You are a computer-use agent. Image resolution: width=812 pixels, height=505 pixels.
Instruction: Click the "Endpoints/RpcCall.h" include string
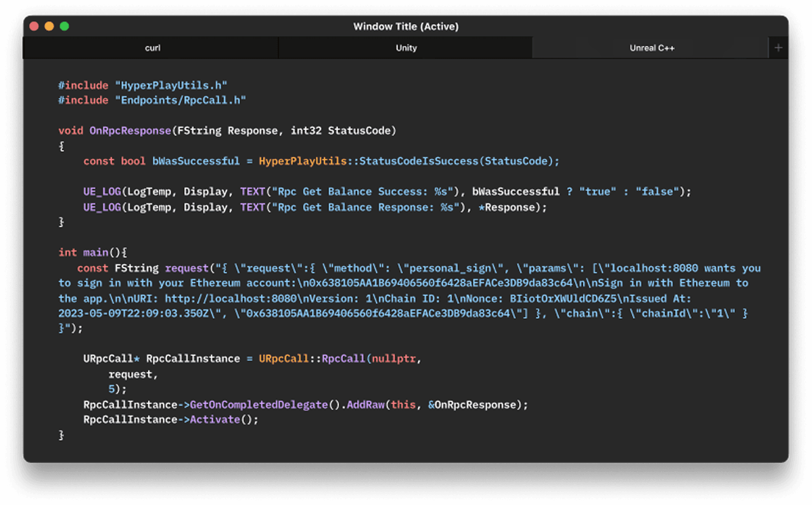point(180,100)
